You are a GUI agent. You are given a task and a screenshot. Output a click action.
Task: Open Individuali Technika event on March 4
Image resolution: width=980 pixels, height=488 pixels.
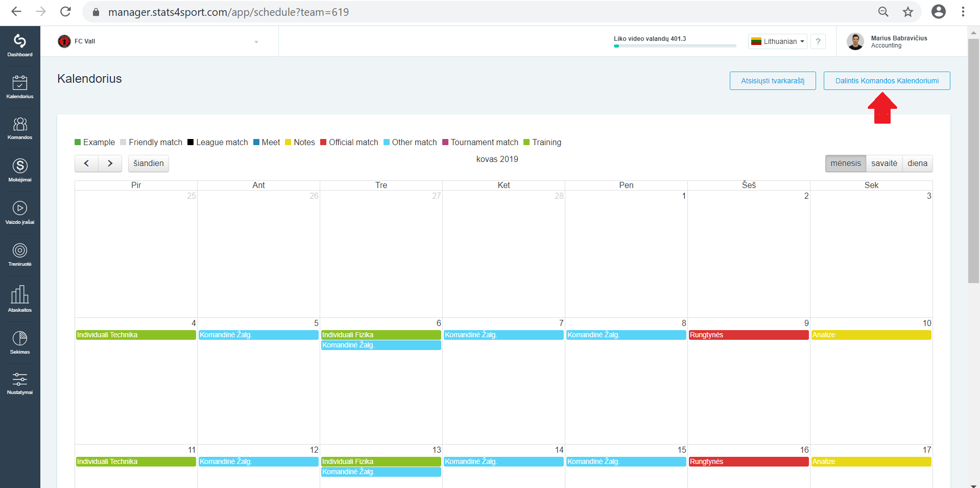coord(136,335)
